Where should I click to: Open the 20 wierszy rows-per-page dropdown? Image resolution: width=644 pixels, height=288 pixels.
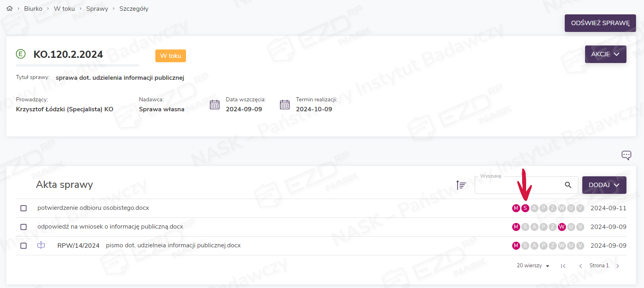[533, 266]
